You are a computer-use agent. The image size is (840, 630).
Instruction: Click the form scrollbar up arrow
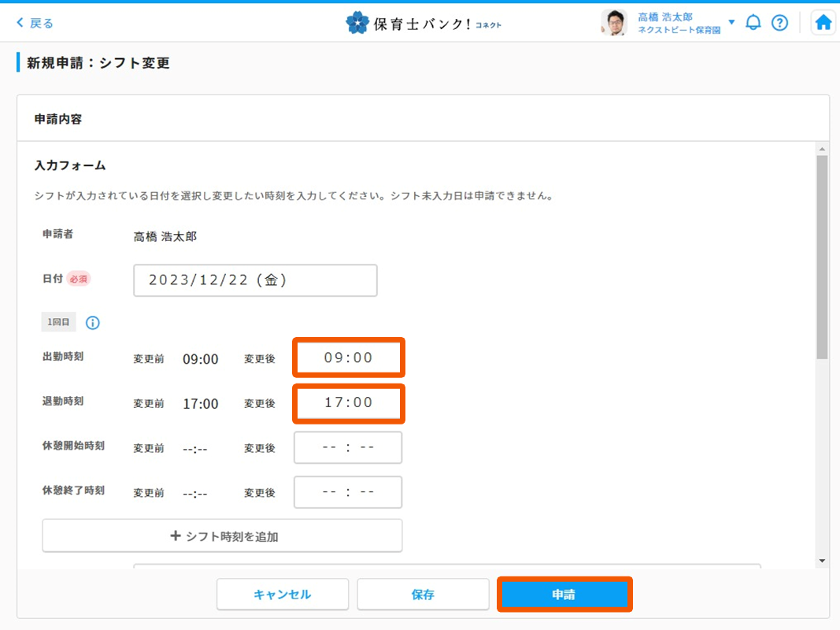[822, 149]
